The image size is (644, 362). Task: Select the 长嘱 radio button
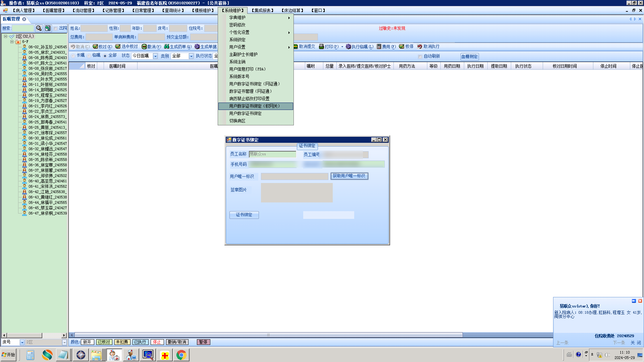pos(73,56)
